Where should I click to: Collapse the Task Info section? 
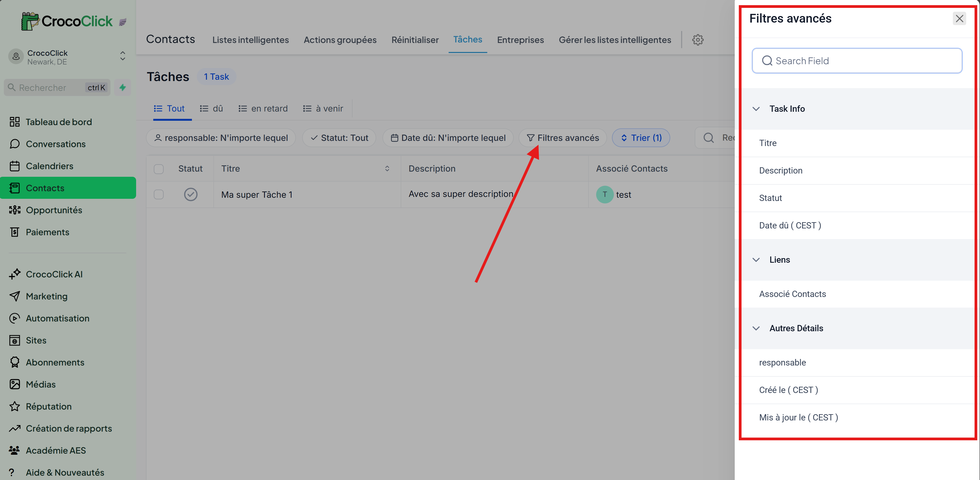coord(756,109)
